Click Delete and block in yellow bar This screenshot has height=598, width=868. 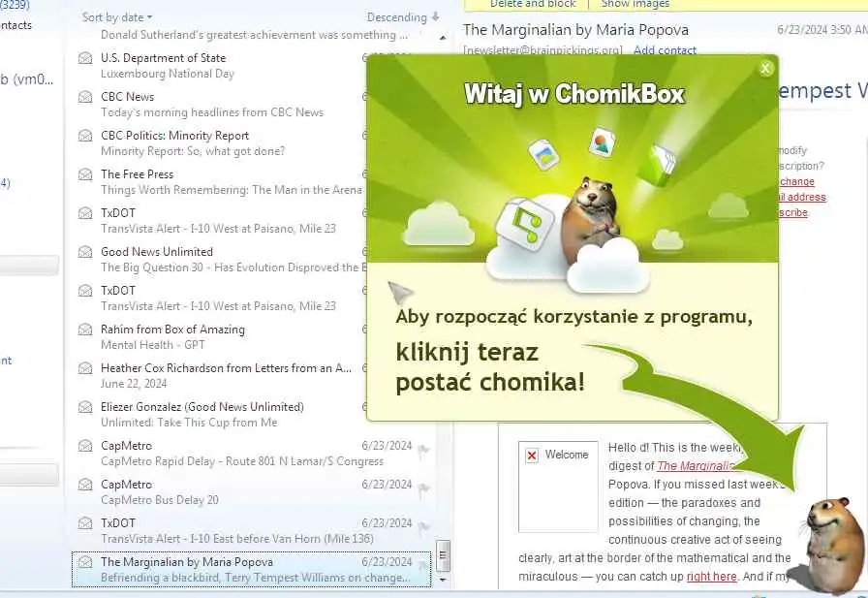coord(533,4)
